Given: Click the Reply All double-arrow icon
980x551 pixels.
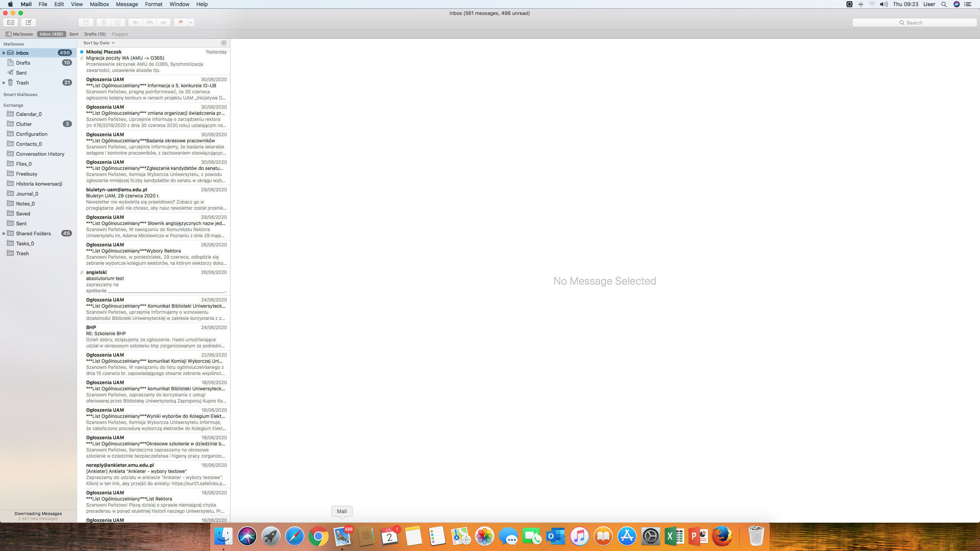Looking at the screenshot, I should pyautogui.click(x=150, y=23).
